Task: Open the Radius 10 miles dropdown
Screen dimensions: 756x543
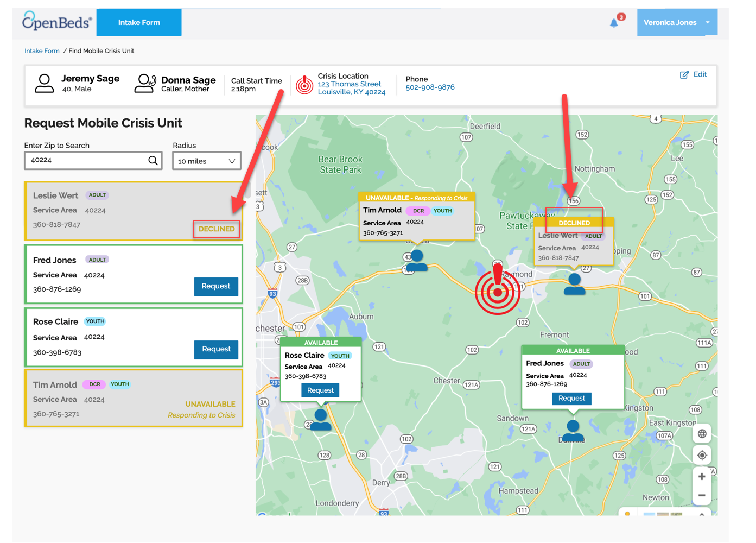Action: click(206, 161)
